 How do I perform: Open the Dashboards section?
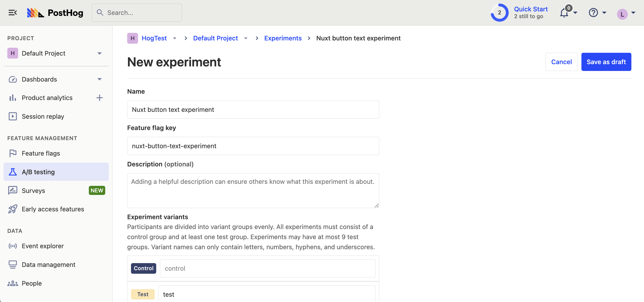point(39,79)
